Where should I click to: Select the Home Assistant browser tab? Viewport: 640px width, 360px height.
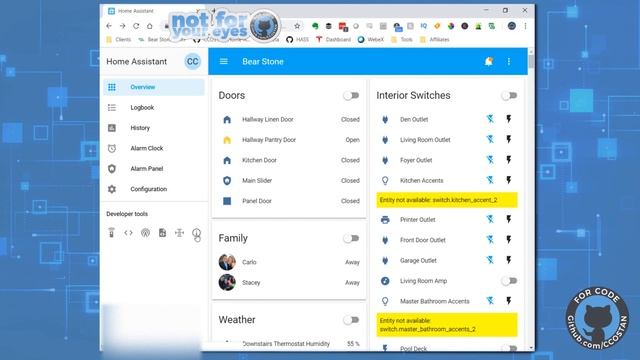point(153,11)
